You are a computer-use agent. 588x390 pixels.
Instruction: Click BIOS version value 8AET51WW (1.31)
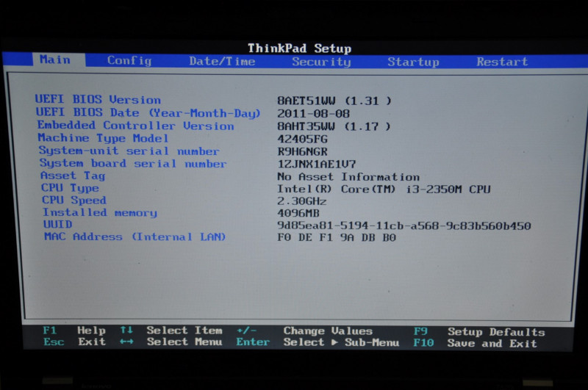click(x=334, y=101)
